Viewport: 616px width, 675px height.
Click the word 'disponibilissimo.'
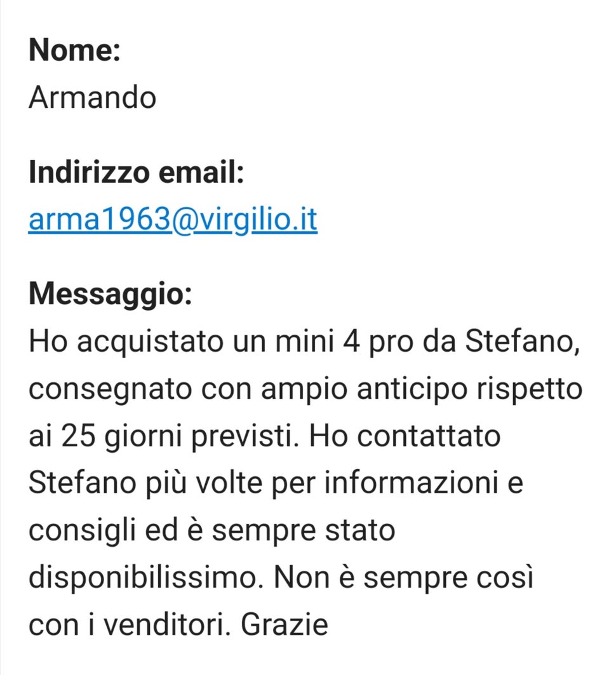point(146,577)
